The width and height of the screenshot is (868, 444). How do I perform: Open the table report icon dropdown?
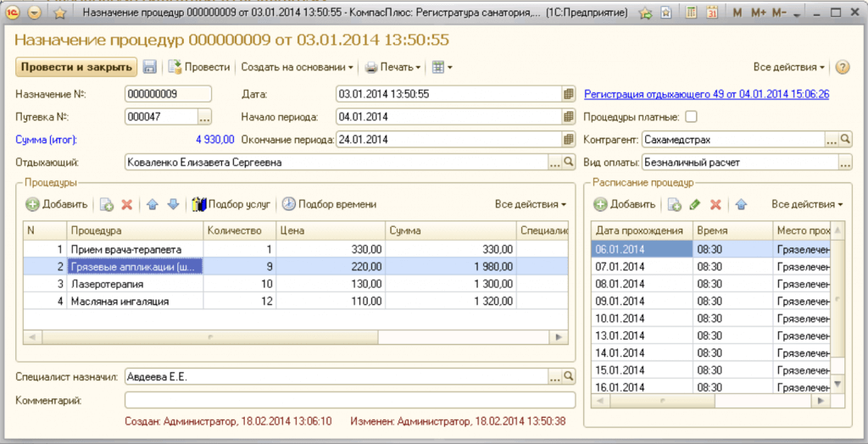[442, 67]
